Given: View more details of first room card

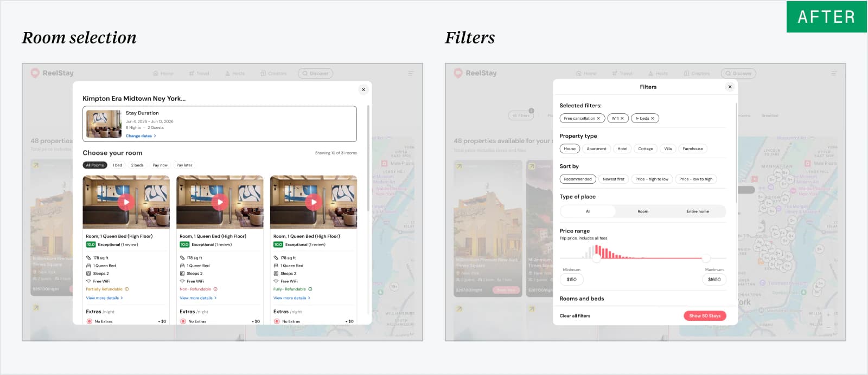Looking at the screenshot, I should pos(104,298).
